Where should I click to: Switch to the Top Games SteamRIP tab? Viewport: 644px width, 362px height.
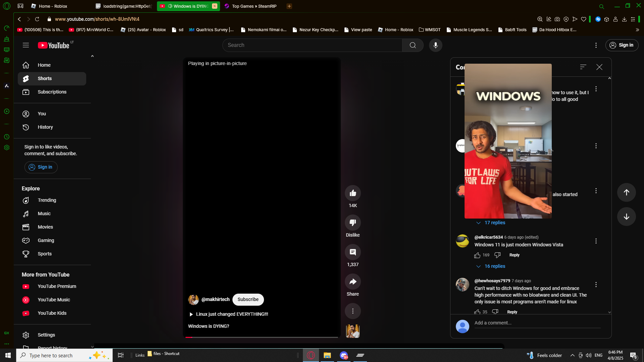254,6
